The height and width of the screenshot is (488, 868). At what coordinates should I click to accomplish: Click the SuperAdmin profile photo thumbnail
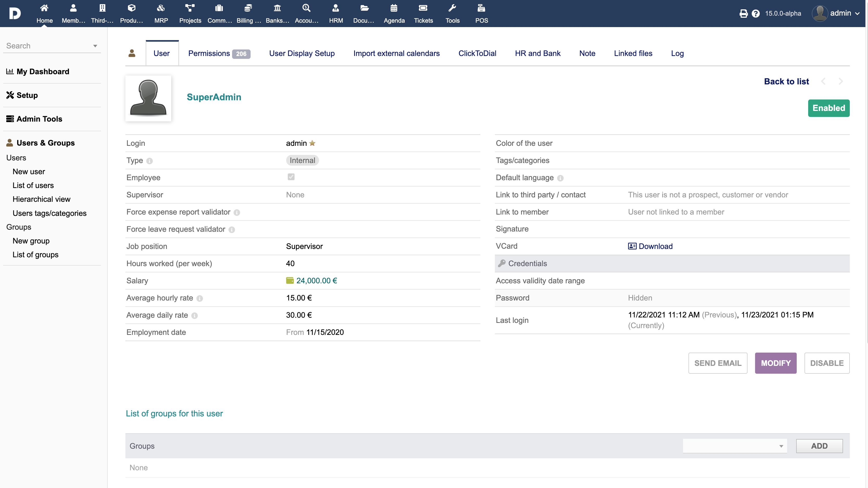pyautogui.click(x=148, y=98)
